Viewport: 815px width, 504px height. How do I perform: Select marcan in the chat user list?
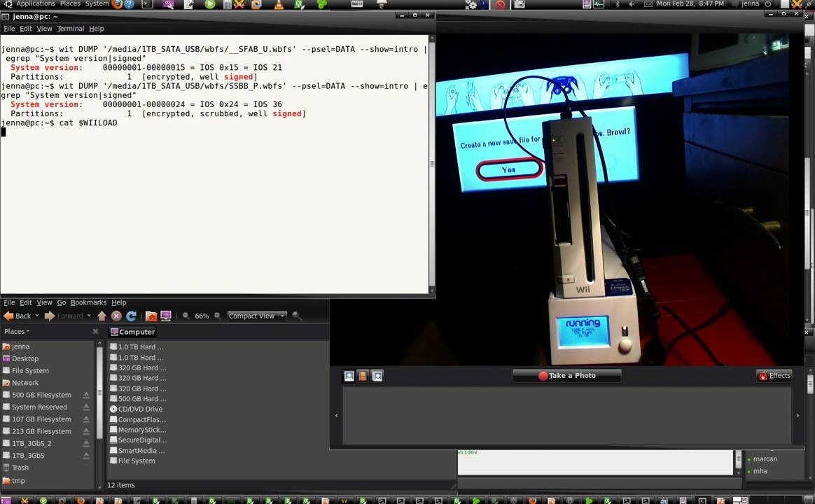click(x=765, y=459)
